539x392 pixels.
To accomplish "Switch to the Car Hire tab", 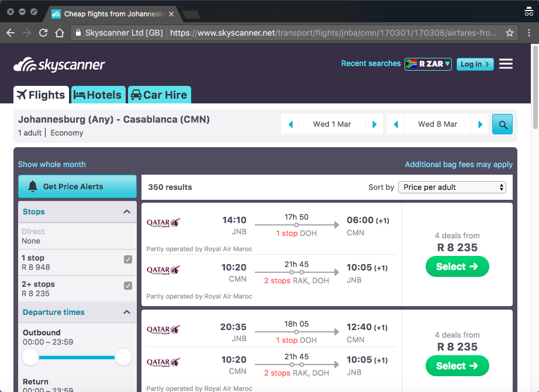I will pos(160,95).
